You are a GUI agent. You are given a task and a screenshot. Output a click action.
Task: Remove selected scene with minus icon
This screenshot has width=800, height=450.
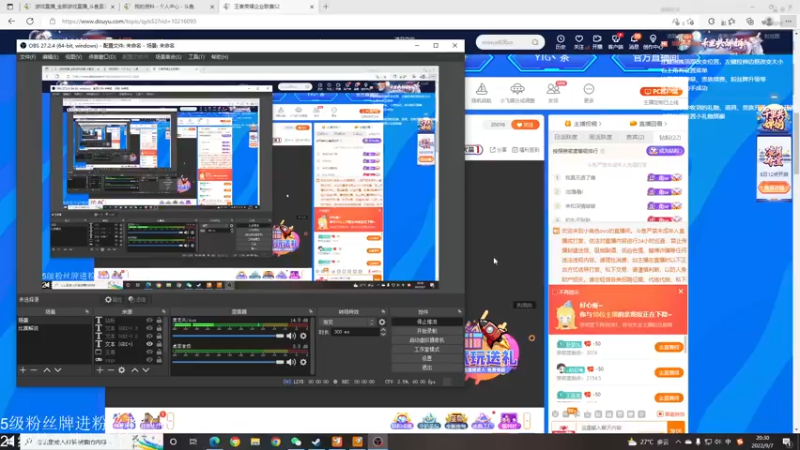point(34,370)
